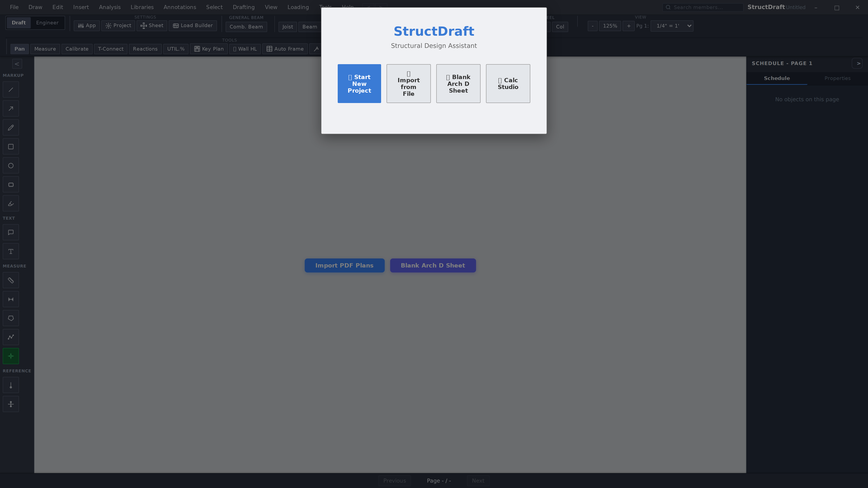
Task: Select the Pencil markup tool
Action: pos(11,127)
